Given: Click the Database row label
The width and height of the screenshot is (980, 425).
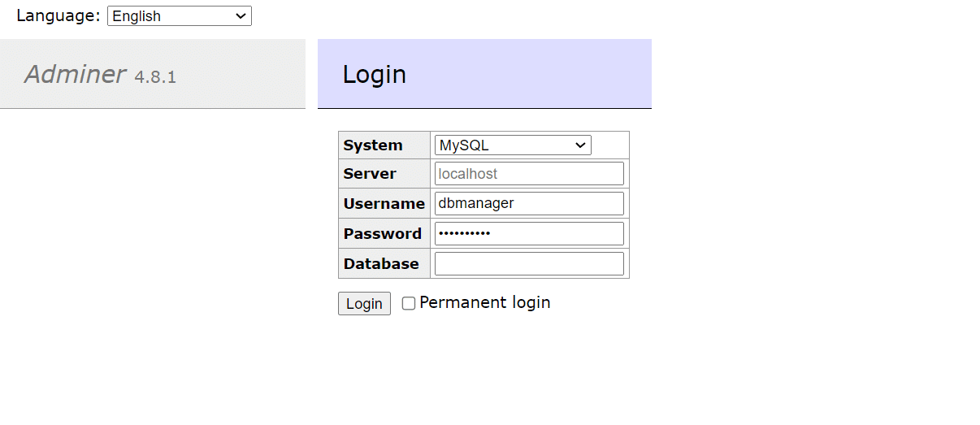Looking at the screenshot, I should [x=381, y=263].
